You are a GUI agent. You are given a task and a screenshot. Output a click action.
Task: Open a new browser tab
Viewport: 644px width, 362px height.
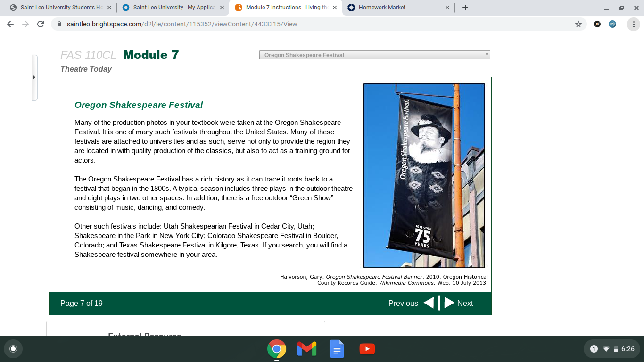(x=465, y=8)
